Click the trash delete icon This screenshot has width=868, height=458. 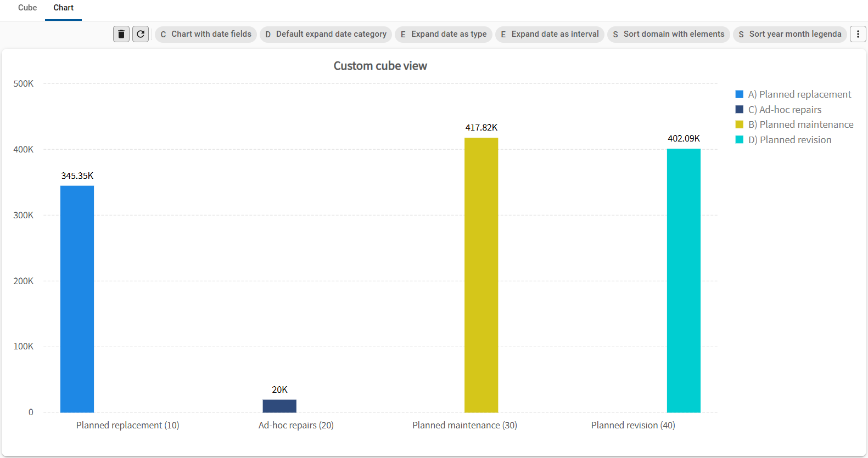coord(121,34)
